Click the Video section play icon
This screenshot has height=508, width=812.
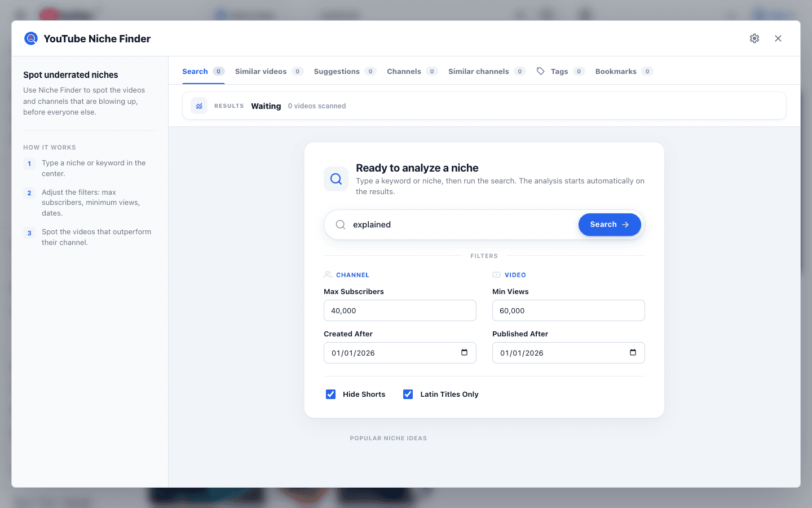(x=496, y=275)
